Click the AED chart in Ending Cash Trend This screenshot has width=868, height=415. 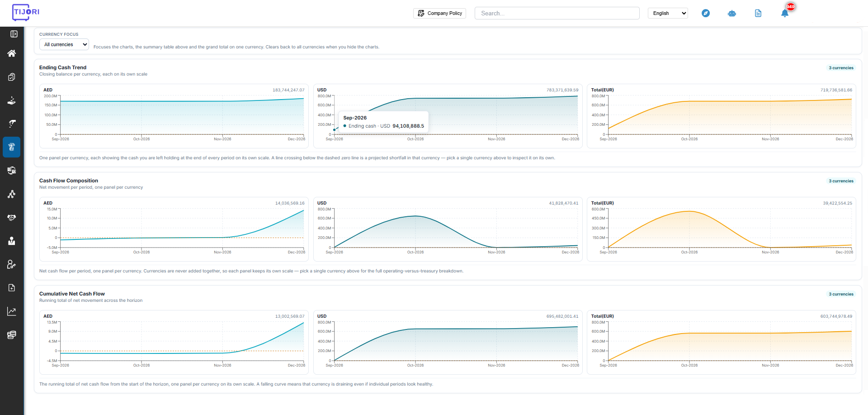coord(174,116)
